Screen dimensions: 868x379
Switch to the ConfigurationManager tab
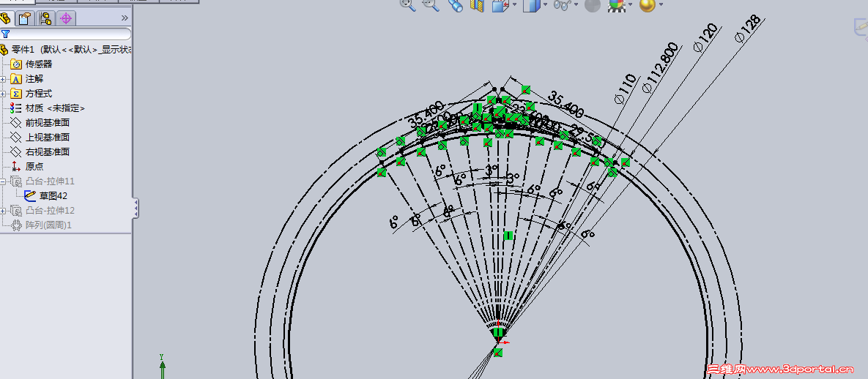(x=45, y=18)
